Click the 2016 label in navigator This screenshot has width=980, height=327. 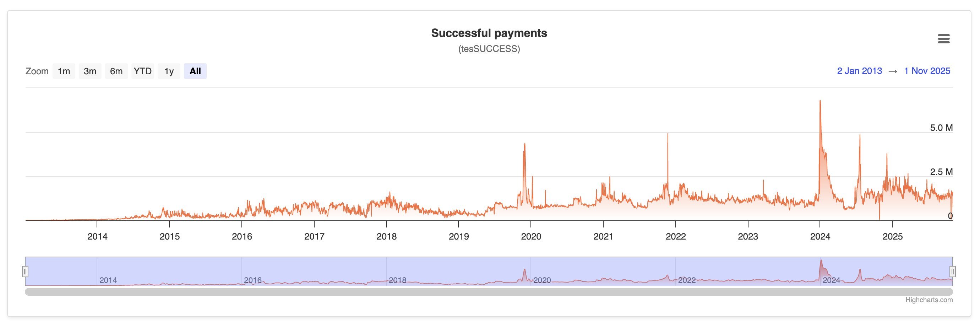pos(252,280)
